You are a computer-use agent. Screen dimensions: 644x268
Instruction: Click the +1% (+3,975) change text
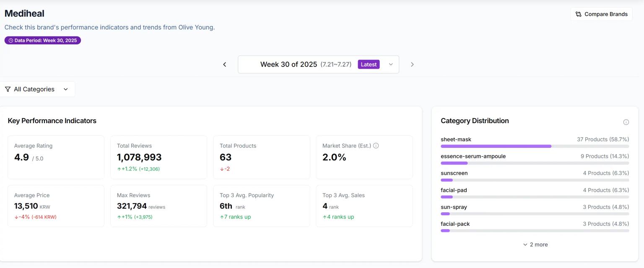pos(135,217)
